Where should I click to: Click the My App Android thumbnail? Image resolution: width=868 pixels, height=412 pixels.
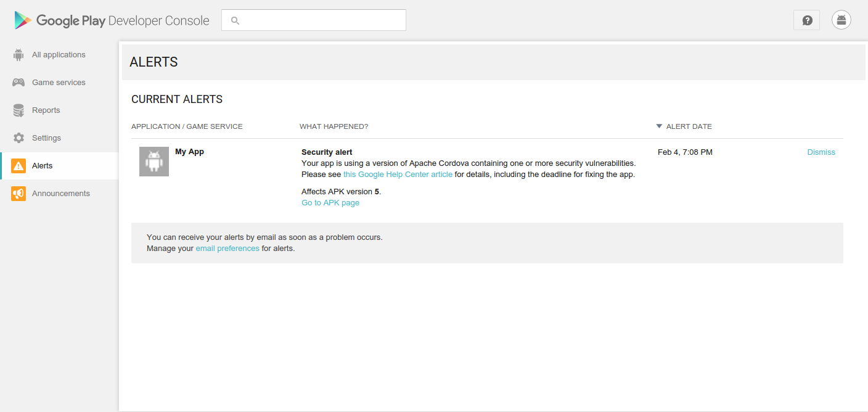pos(154,162)
